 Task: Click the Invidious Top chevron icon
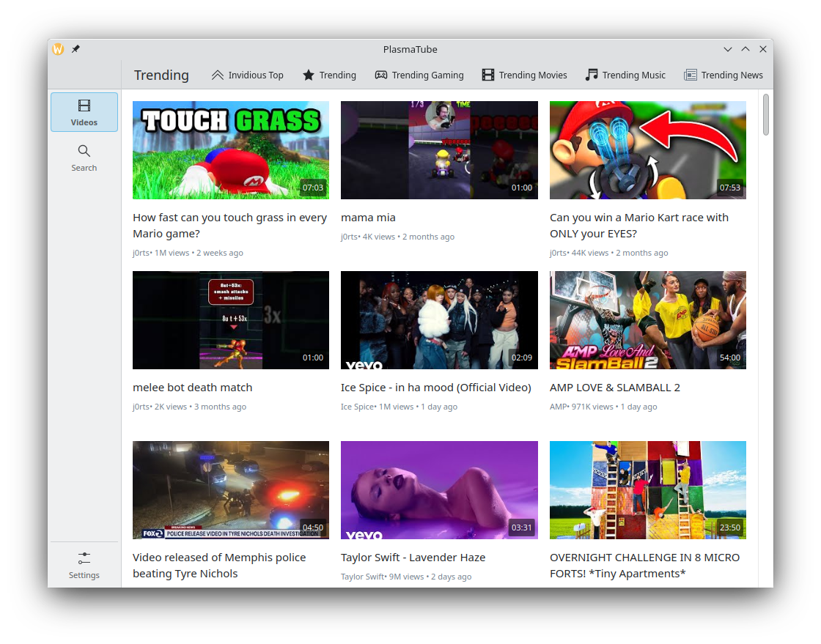(x=217, y=75)
